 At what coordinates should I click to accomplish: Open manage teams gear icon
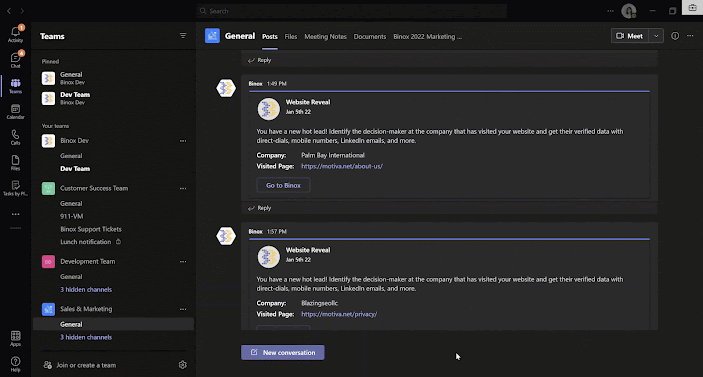click(x=182, y=365)
